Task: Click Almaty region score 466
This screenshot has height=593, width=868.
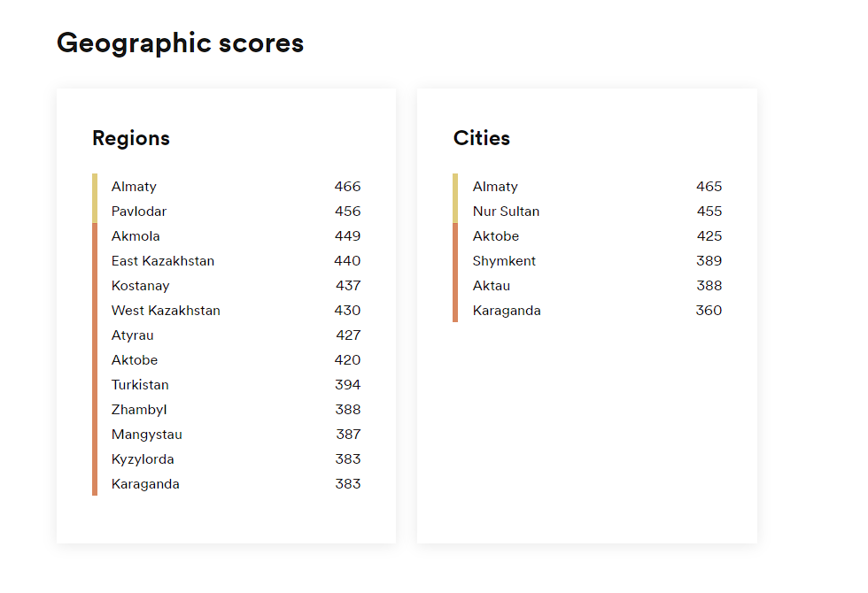Action: (347, 187)
